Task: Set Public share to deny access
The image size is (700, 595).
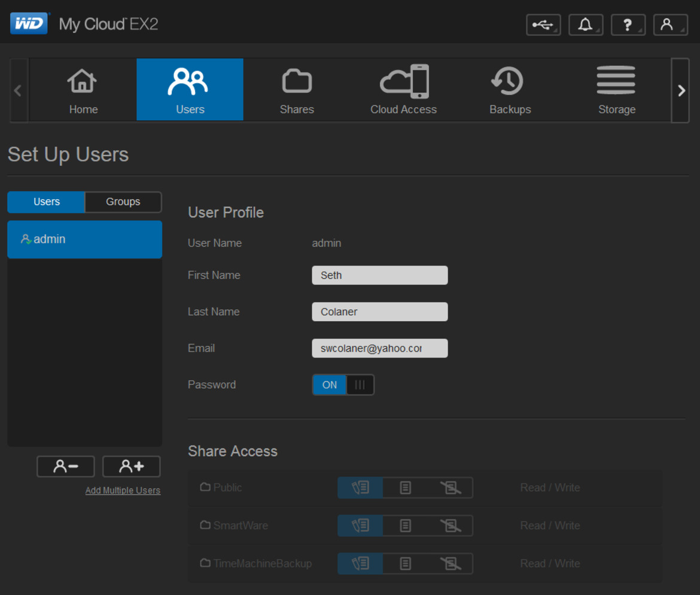Action: pos(451,487)
